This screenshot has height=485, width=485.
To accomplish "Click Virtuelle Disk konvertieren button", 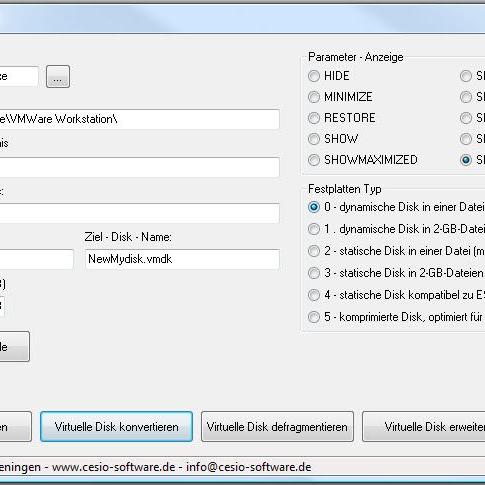I will coord(116,427).
